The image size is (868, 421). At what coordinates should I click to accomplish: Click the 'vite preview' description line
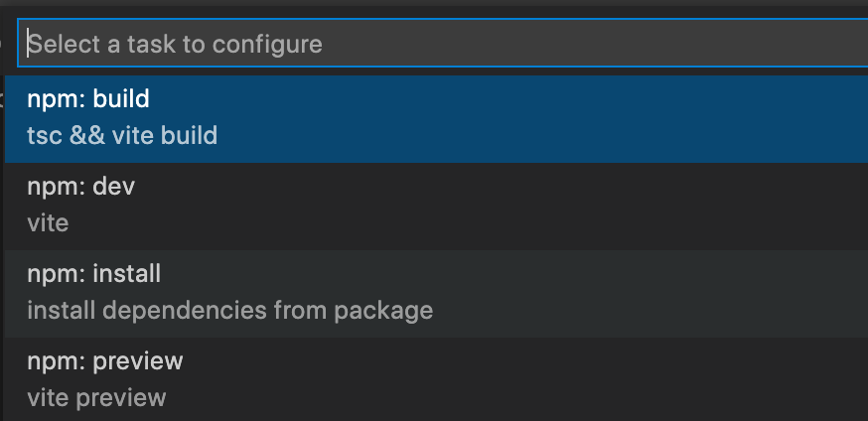[97, 398]
